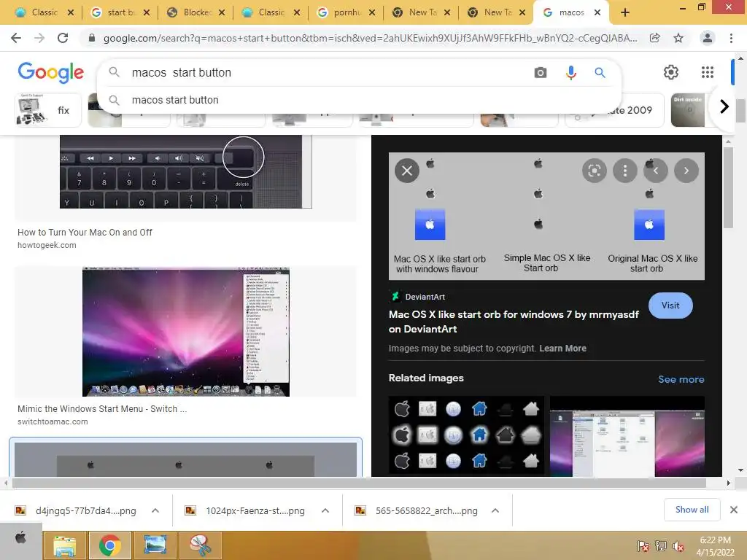The width and height of the screenshot is (747, 560).
Task: Open related Mac desktop screenshot thumbnail
Action: 627,436
